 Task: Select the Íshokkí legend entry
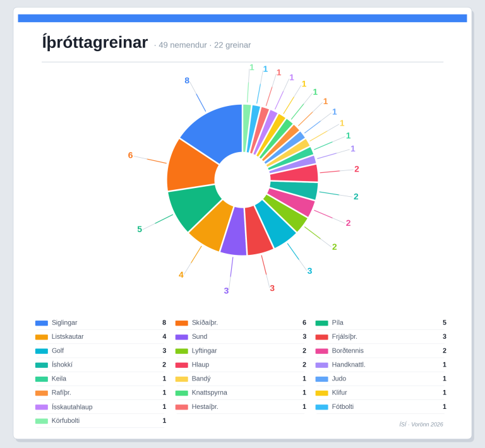(x=62, y=365)
